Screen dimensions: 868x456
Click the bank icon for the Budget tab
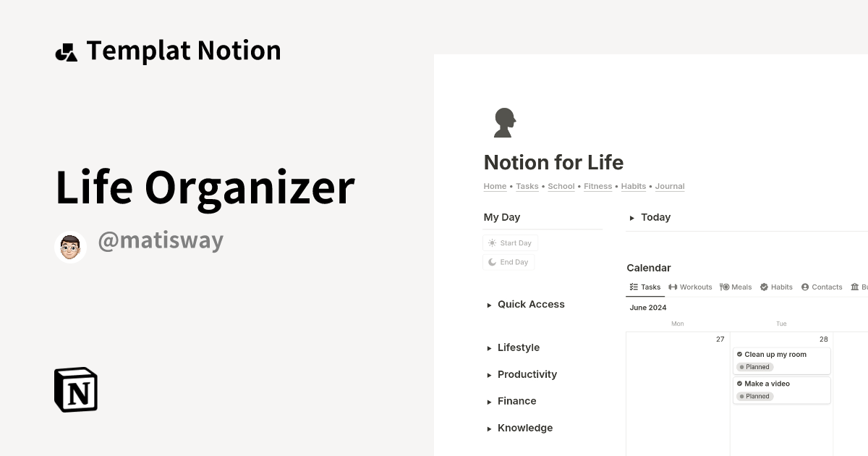pyautogui.click(x=855, y=287)
